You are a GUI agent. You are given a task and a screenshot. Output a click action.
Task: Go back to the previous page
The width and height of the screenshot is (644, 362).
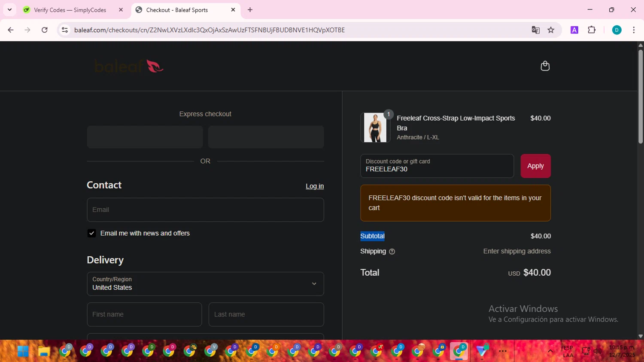[x=11, y=30]
